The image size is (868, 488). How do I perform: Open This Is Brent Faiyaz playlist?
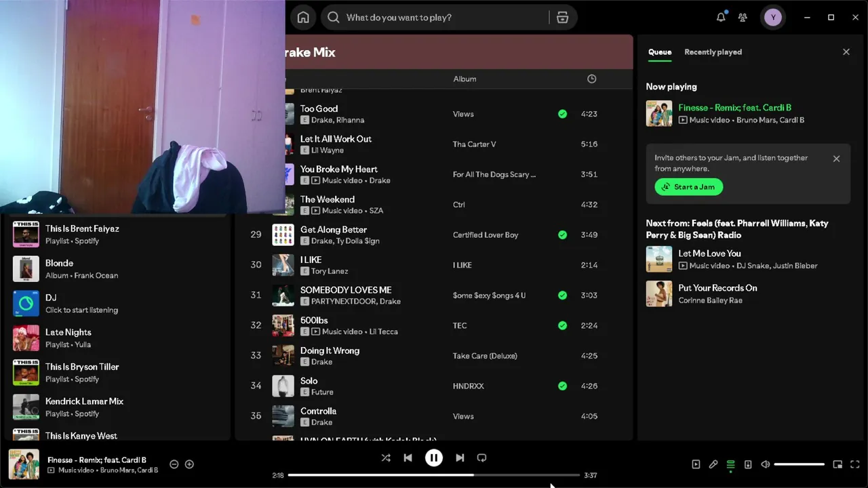(x=119, y=235)
